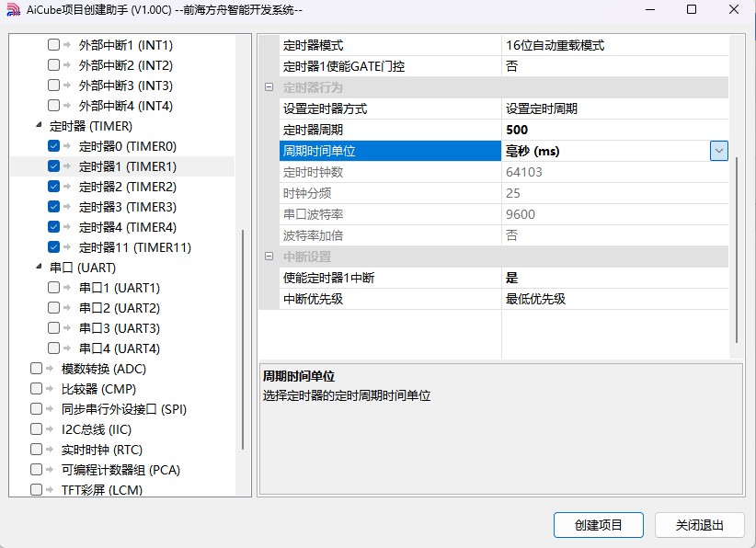Tick 可编程计数器组 (PCA) checkbox
Viewport: 756px width, 548px height.
coord(36,470)
